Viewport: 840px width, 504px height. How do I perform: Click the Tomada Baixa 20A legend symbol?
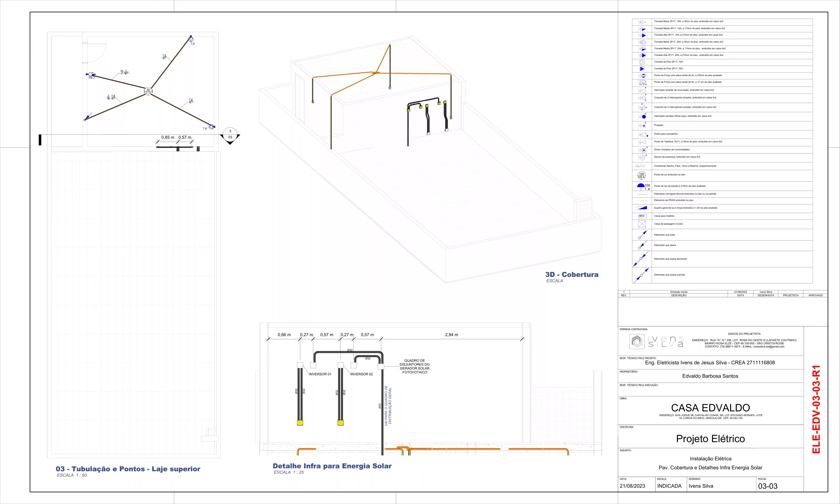click(642, 42)
